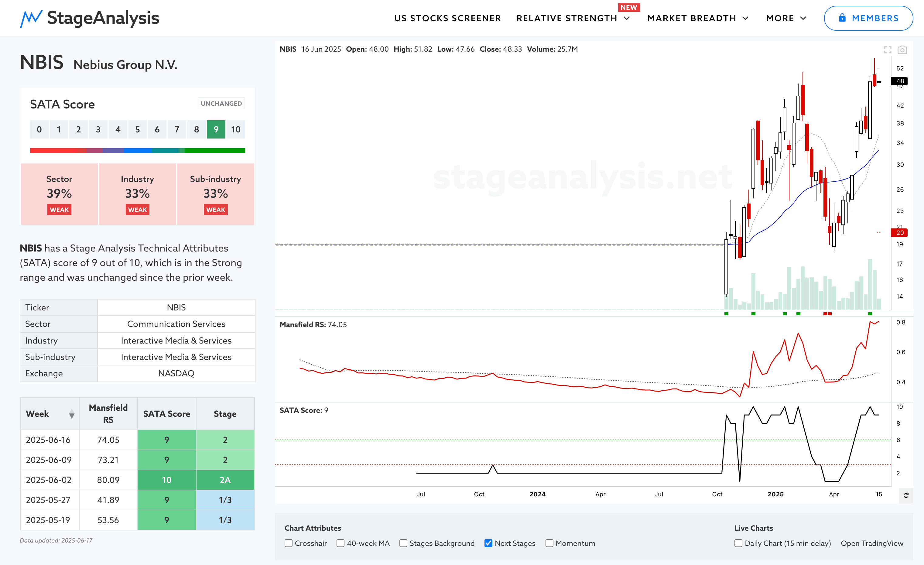Click Mansfield RS: 74.05 chart label
Screen dimensions: 924x565
click(313, 325)
